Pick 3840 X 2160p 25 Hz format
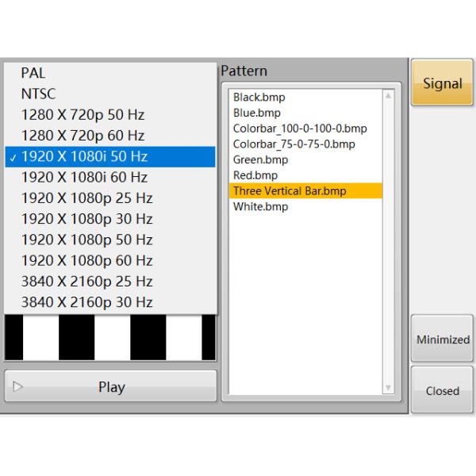The width and height of the screenshot is (476, 476). 110,282
